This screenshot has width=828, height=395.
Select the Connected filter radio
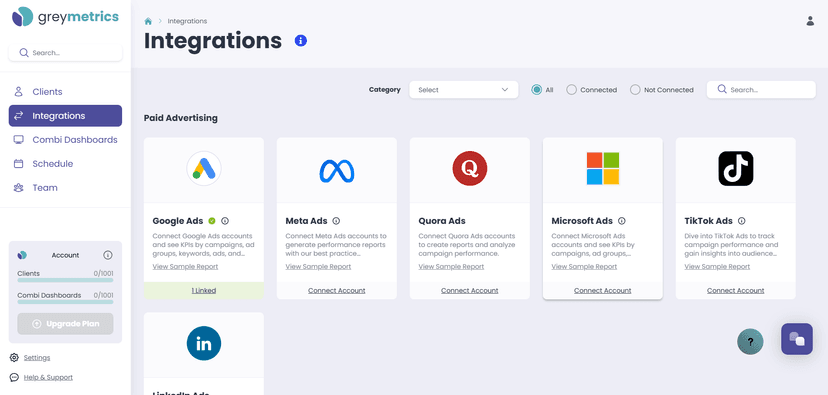point(571,90)
